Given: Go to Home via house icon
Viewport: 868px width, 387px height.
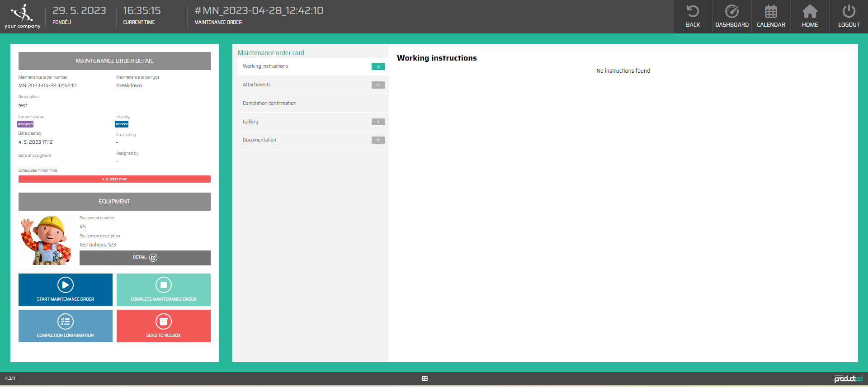Looking at the screenshot, I should [x=810, y=12].
